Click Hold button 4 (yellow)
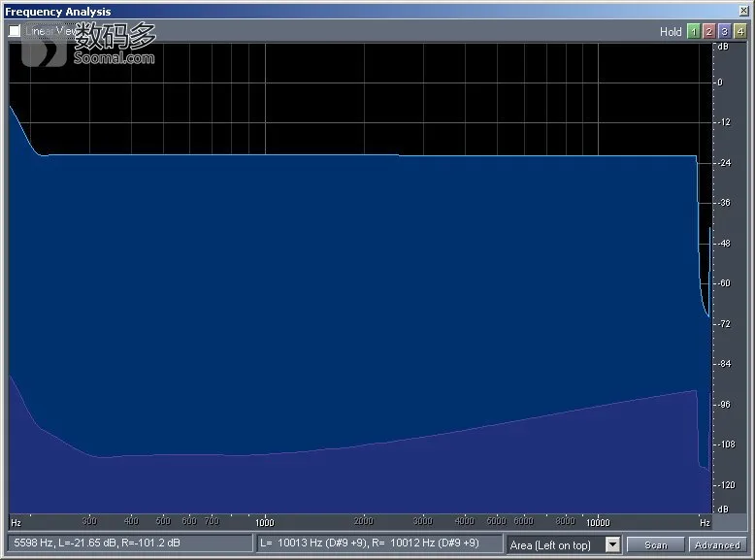This screenshot has width=755, height=560. [x=740, y=32]
